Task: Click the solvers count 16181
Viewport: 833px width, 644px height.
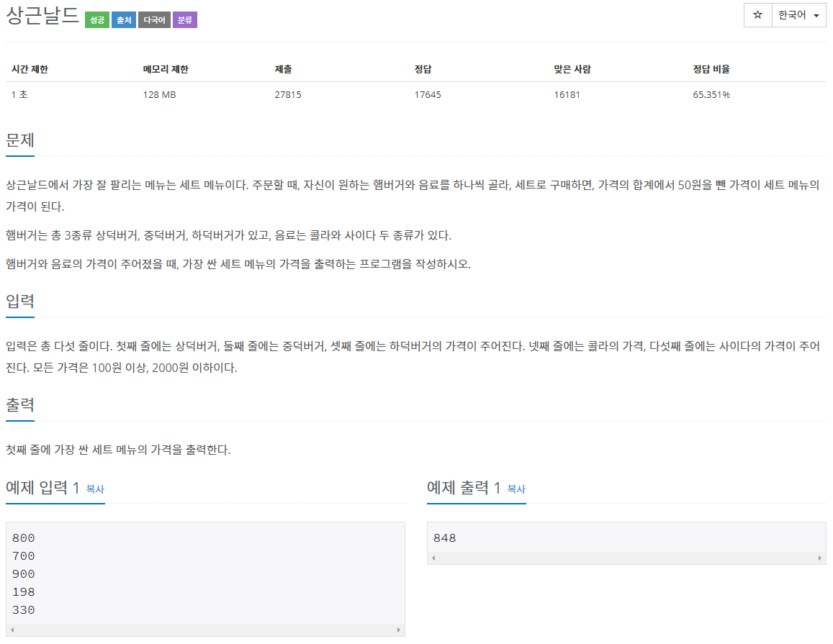Action: (x=567, y=94)
